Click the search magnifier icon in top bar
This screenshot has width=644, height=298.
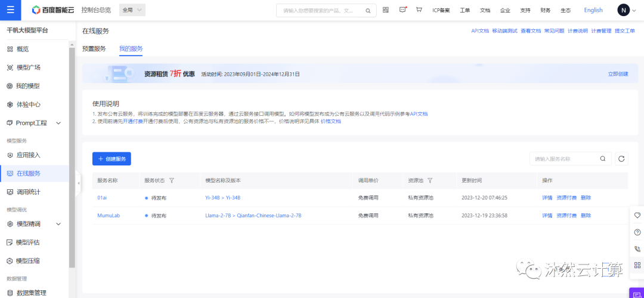(368, 11)
